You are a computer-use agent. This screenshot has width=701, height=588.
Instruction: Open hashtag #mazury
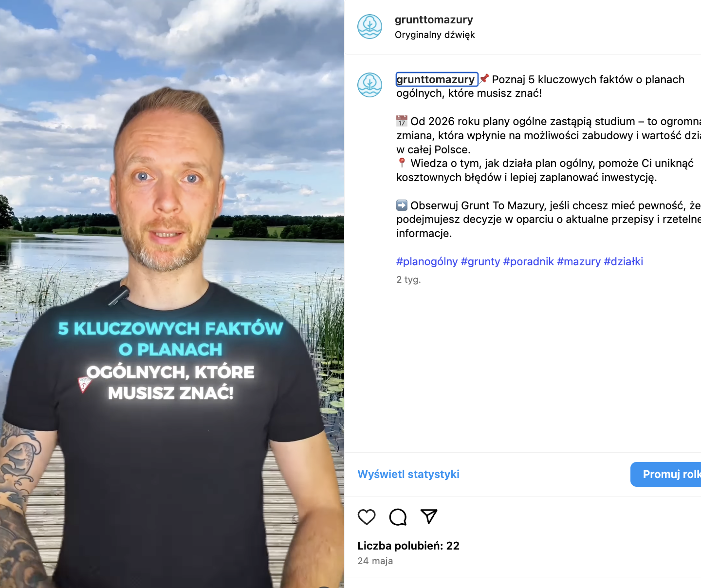pos(579,262)
